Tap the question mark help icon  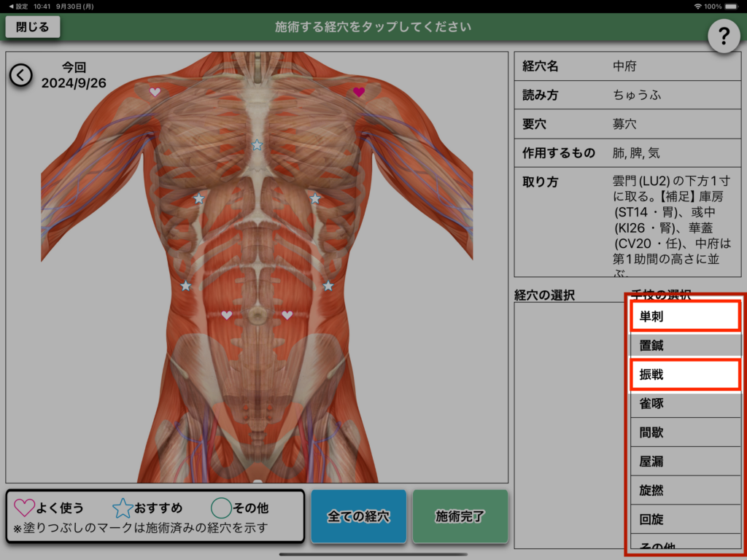[724, 34]
